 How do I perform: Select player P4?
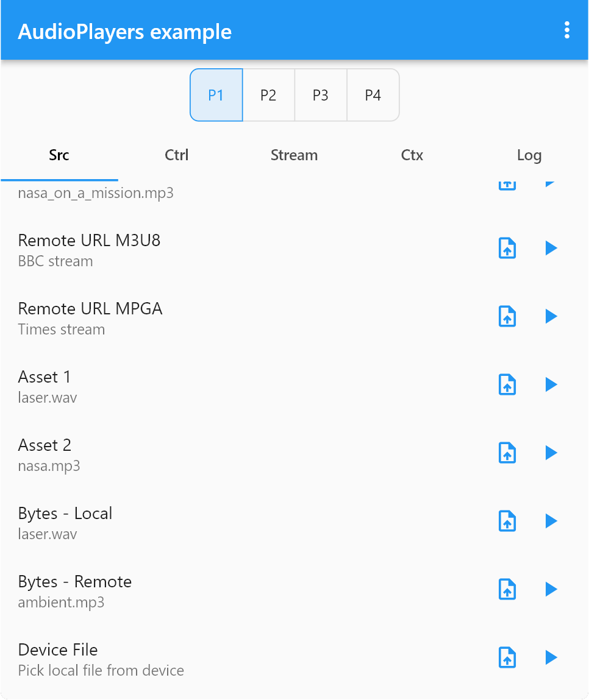pos(373,95)
